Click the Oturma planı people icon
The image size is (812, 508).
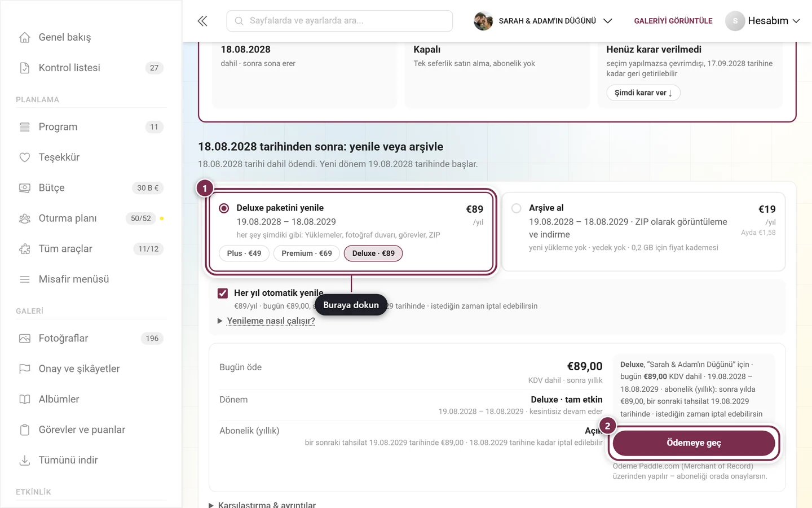coord(25,218)
